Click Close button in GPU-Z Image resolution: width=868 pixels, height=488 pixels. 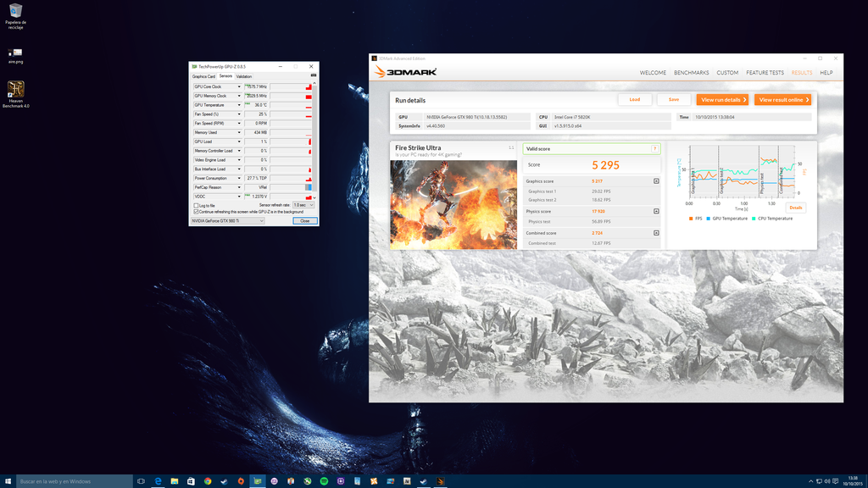[305, 221]
